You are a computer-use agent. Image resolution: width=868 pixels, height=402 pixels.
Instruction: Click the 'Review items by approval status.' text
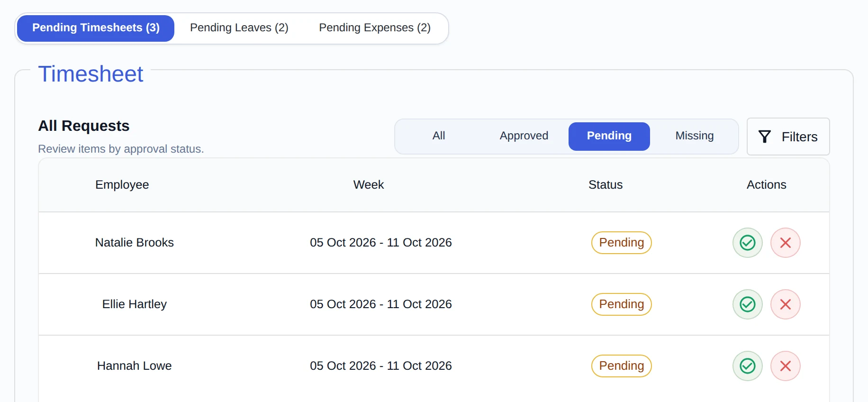coord(121,149)
